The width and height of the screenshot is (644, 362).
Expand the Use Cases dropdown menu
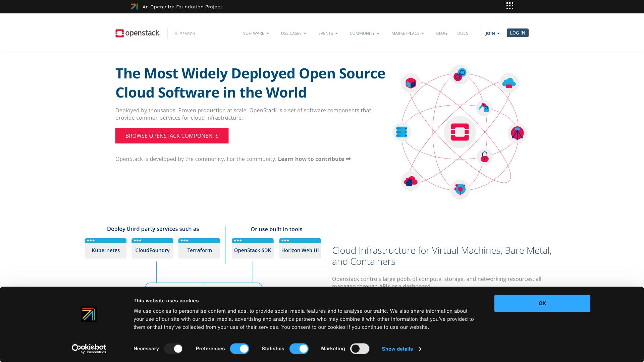(293, 33)
